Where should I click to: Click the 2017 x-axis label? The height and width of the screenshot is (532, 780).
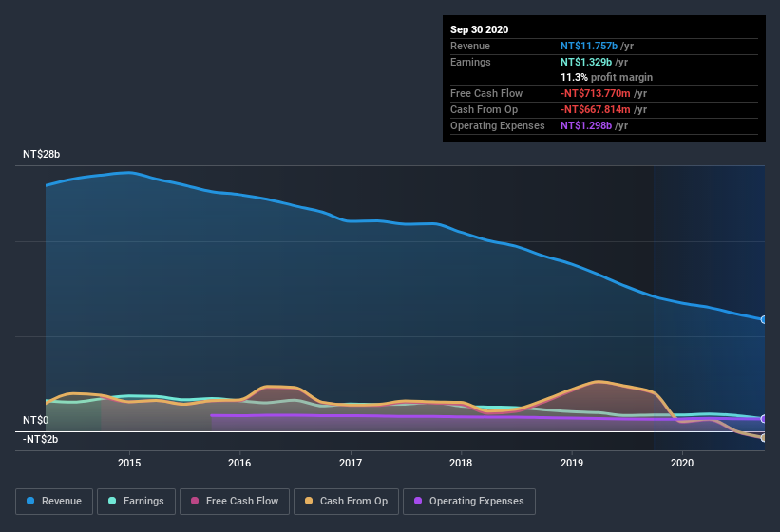pos(351,463)
